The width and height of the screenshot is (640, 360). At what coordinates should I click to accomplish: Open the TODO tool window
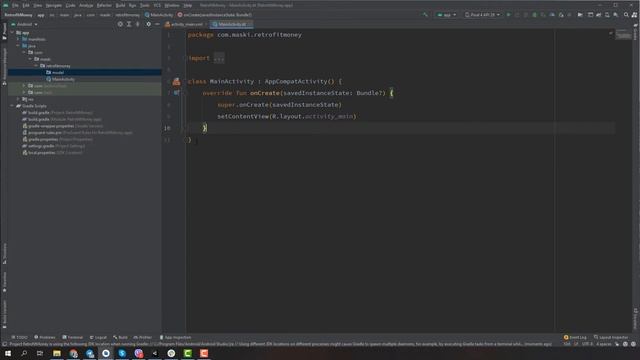19,338
